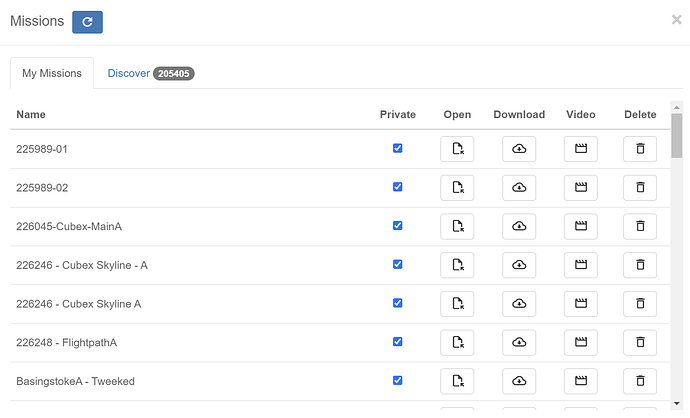Toggle Private for 225989-02

(x=397, y=187)
